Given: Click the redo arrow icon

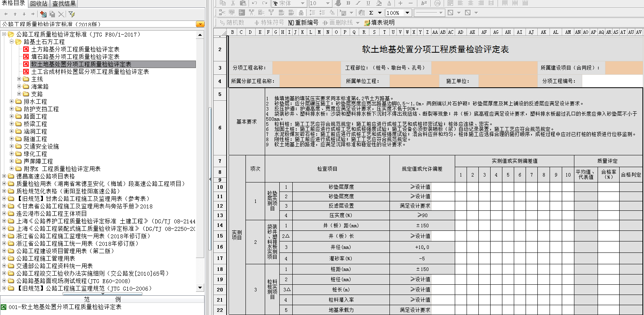Looking at the screenshot, I should pyautogui.click(x=265, y=3).
